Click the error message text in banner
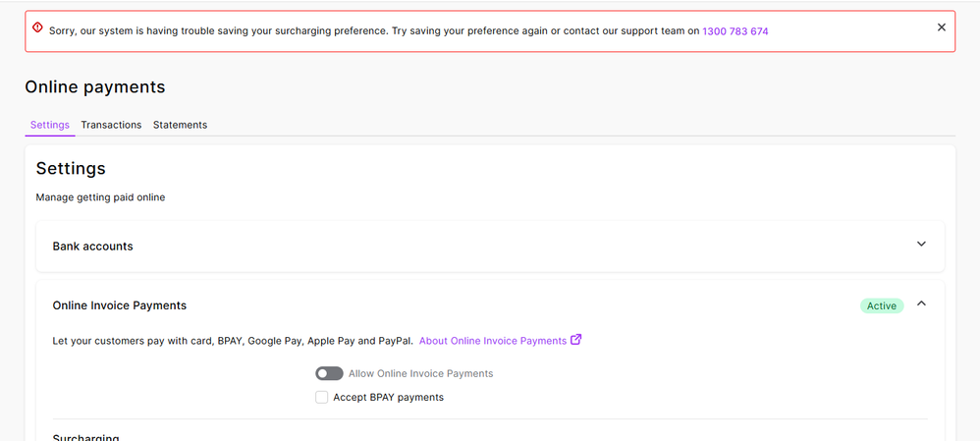 [373, 31]
